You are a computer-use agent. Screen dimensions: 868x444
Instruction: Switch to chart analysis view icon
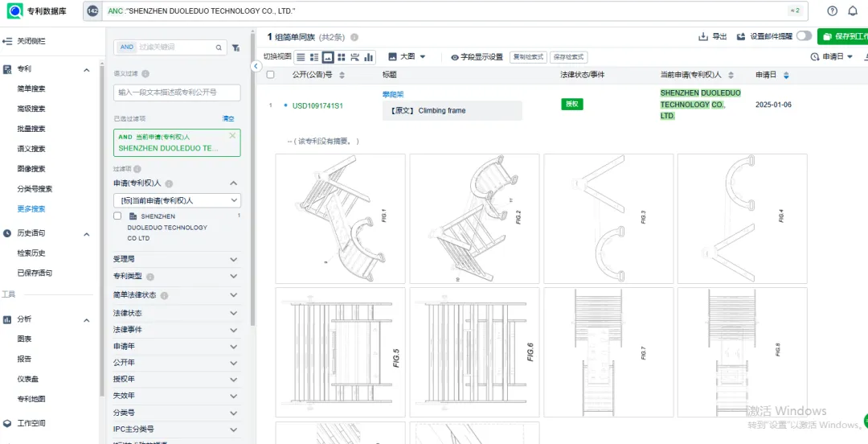[369, 57]
